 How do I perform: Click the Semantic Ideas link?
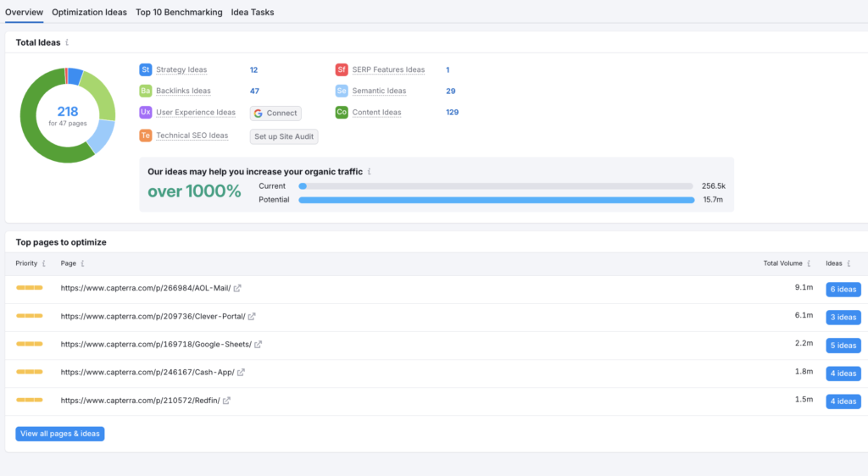379,91
